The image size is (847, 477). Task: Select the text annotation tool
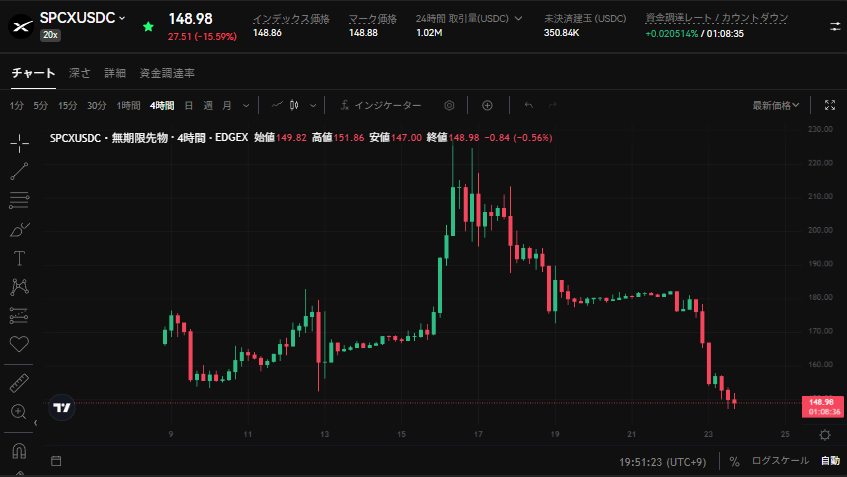click(x=19, y=258)
